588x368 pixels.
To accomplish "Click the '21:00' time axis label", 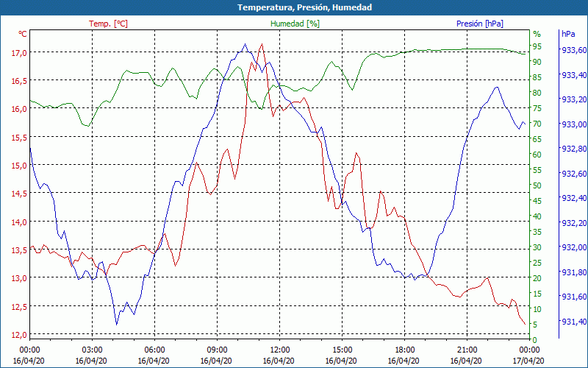I will (467, 350).
